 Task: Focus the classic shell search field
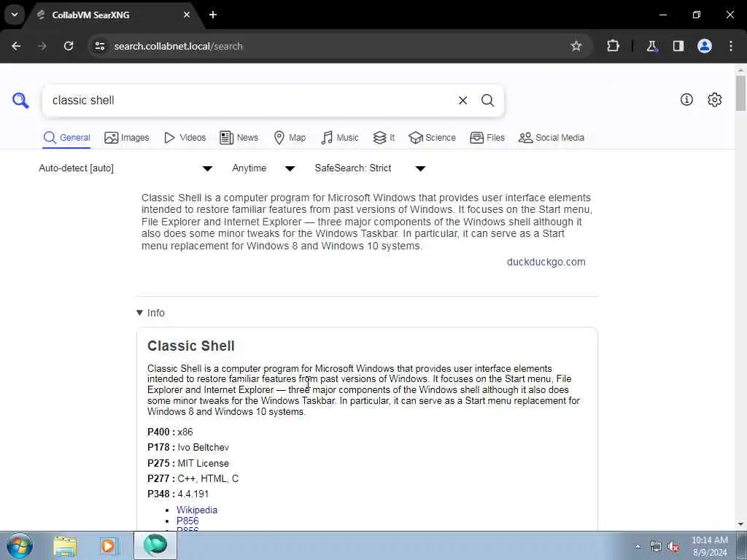pyautogui.click(x=250, y=101)
